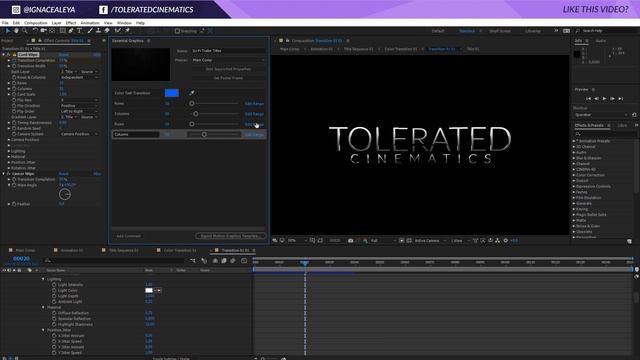640x360 pixels.
Task: Switch to Main Comp timeline tab
Action: tap(25, 250)
